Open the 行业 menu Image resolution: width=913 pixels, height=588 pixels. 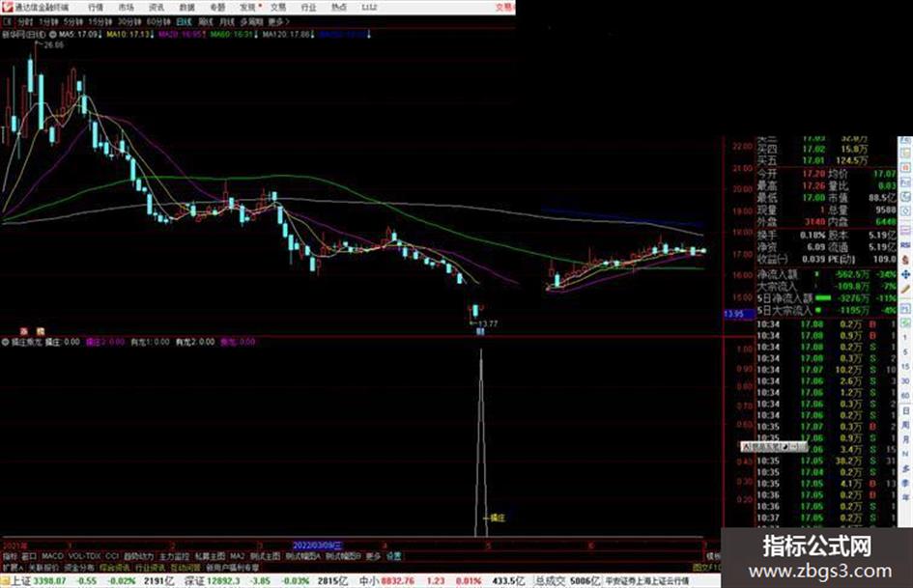[308, 8]
